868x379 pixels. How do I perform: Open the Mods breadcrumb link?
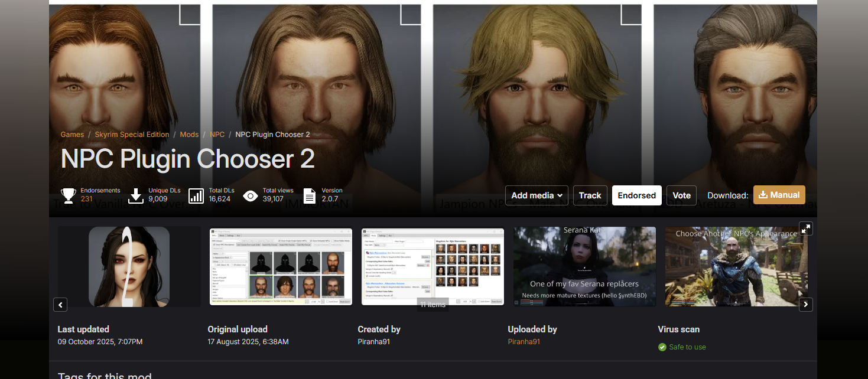pyautogui.click(x=189, y=135)
